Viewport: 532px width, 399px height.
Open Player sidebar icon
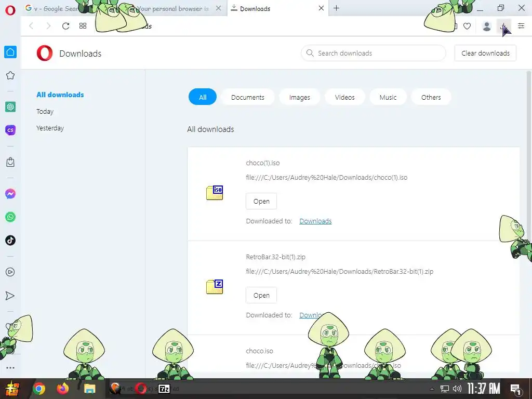point(10,272)
